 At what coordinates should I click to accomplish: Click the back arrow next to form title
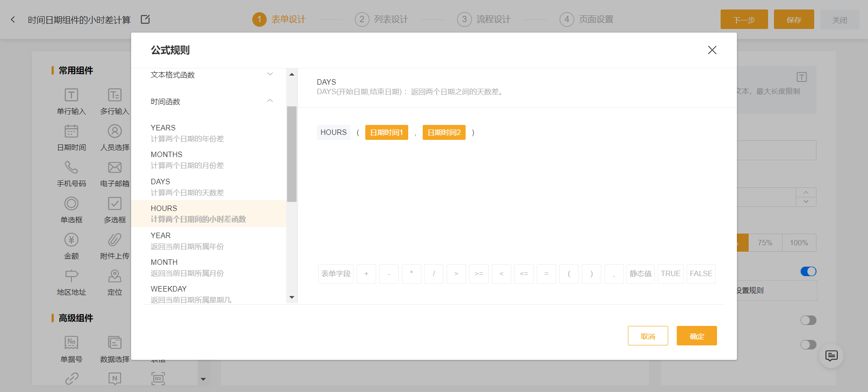13,19
